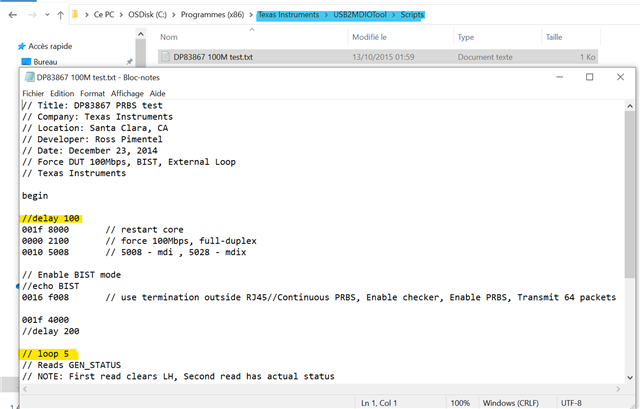Click the Notepad icon in title bar
This screenshot has width=640, height=409.
[29, 77]
